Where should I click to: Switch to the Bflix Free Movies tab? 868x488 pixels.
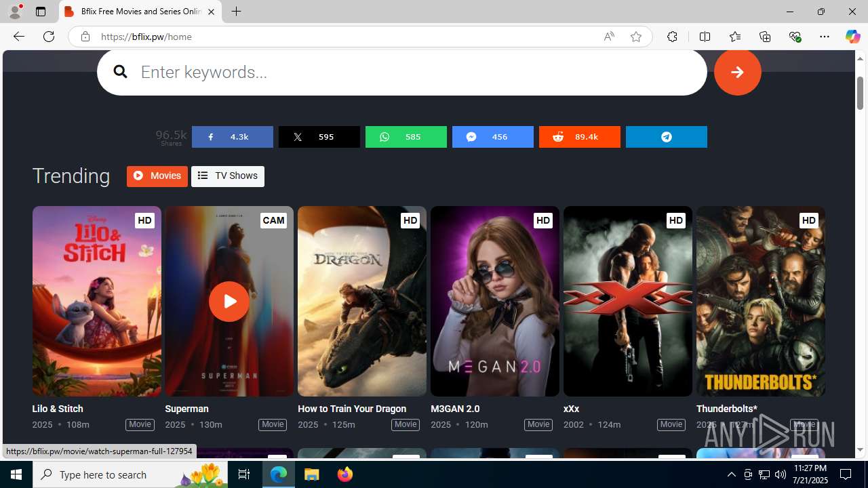click(140, 12)
